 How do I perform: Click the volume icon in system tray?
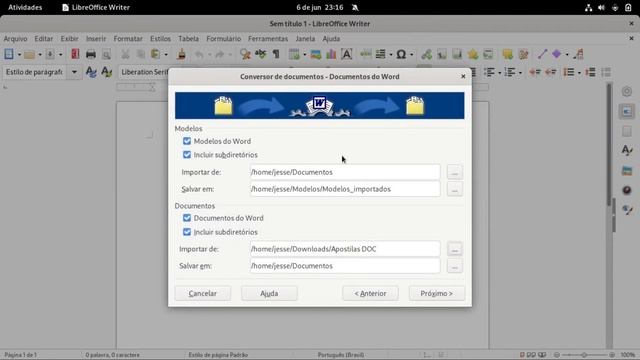pyautogui.click(x=601, y=7)
